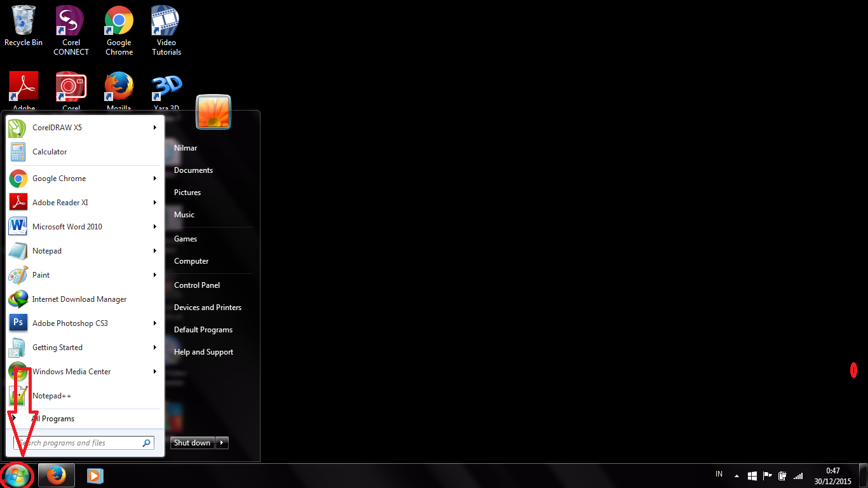Expand the Google Chrome jump list arrow

tap(154, 179)
